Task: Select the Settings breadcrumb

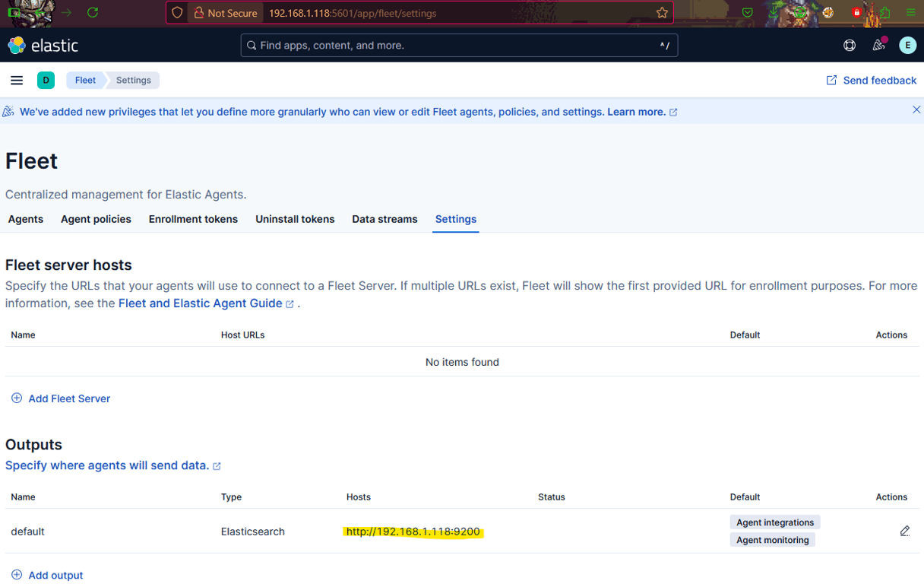Action: (134, 80)
